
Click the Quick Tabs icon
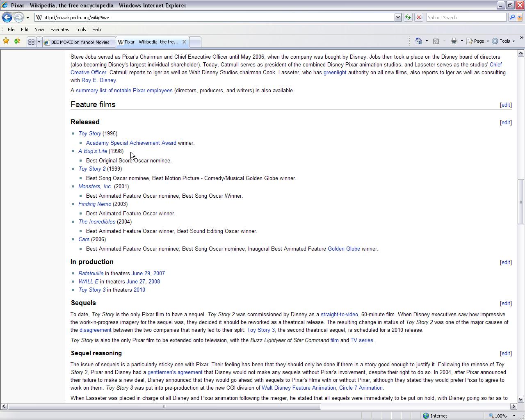click(x=31, y=42)
